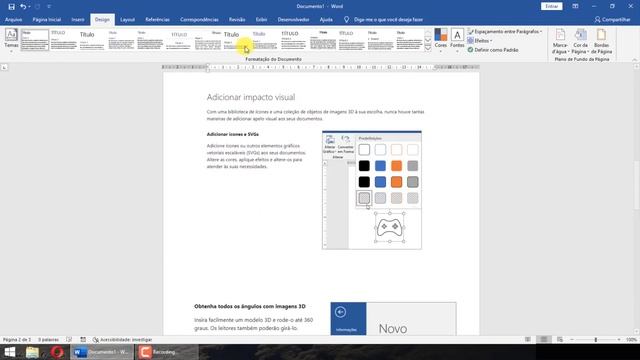Viewport: 640px width, 360px height.
Task: Open the Fontes font scheme dropdown
Action: (458, 40)
